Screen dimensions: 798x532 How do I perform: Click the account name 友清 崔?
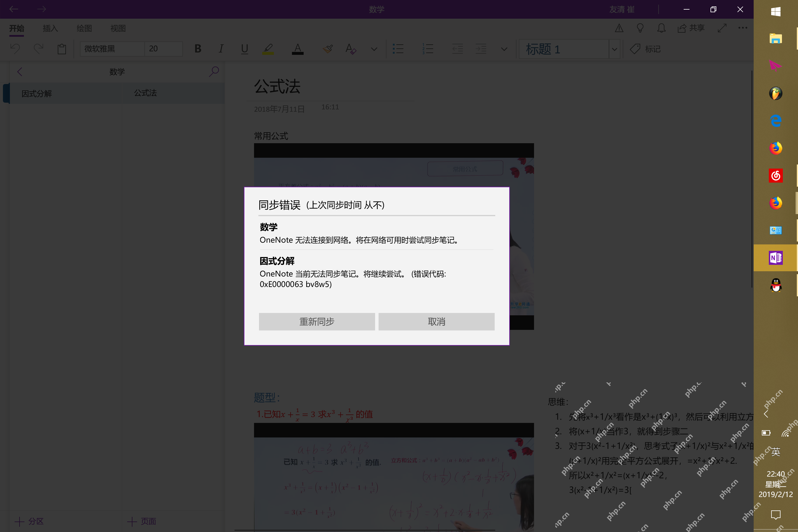[x=622, y=10]
